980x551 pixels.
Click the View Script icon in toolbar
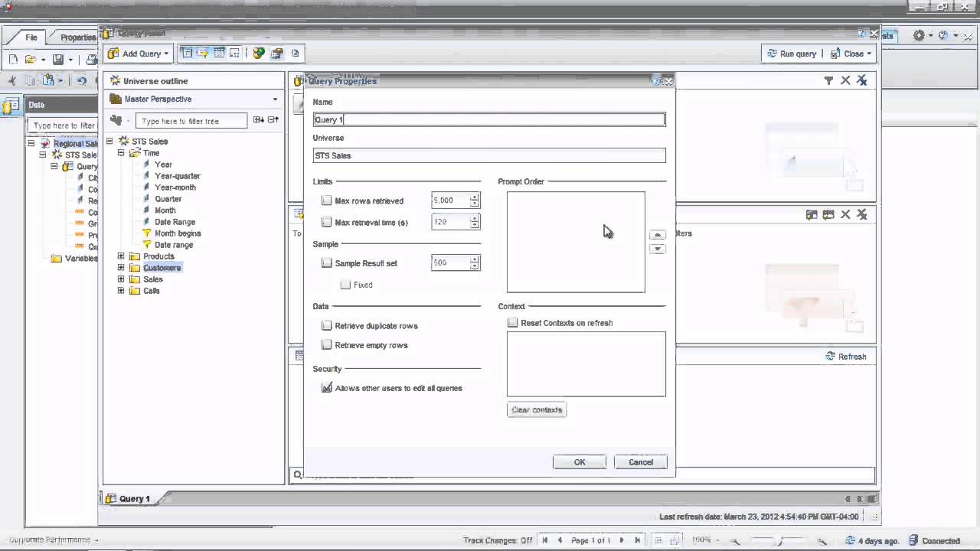point(296,54)
